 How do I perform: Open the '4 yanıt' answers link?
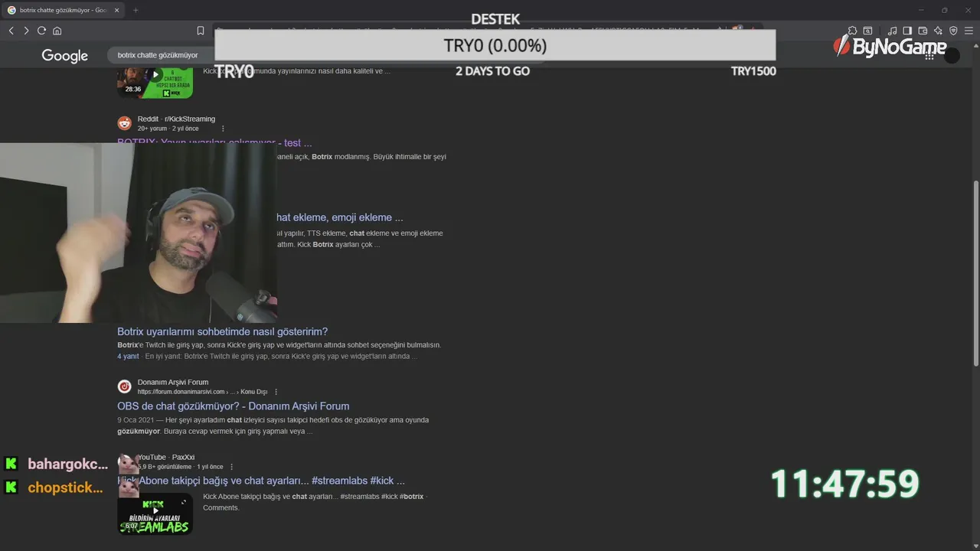128,356
